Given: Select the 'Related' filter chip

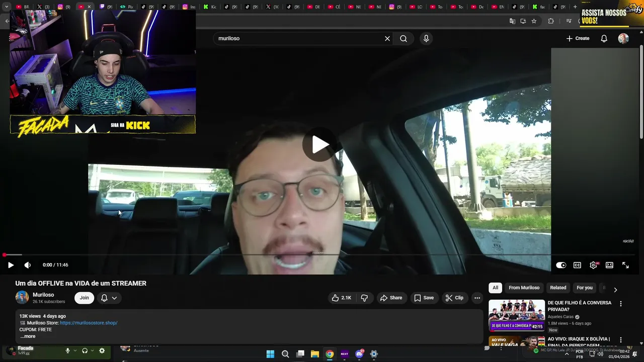Looking at the screenshot, I should pos(558,288).
